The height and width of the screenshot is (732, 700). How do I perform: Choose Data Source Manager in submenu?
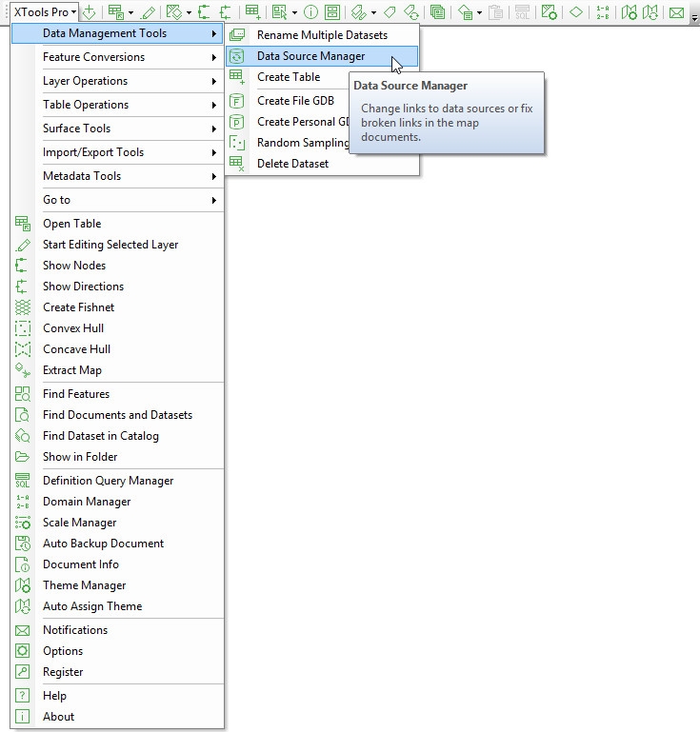click(x=322, y=56)
